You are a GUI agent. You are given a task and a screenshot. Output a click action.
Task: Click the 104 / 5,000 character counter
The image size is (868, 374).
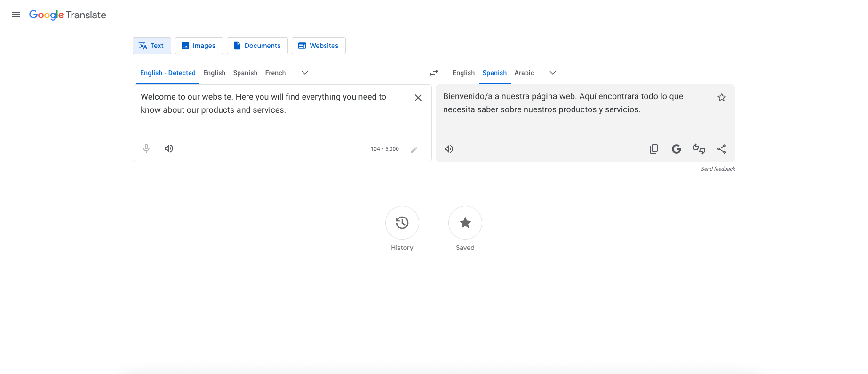[x=385, y=149]
